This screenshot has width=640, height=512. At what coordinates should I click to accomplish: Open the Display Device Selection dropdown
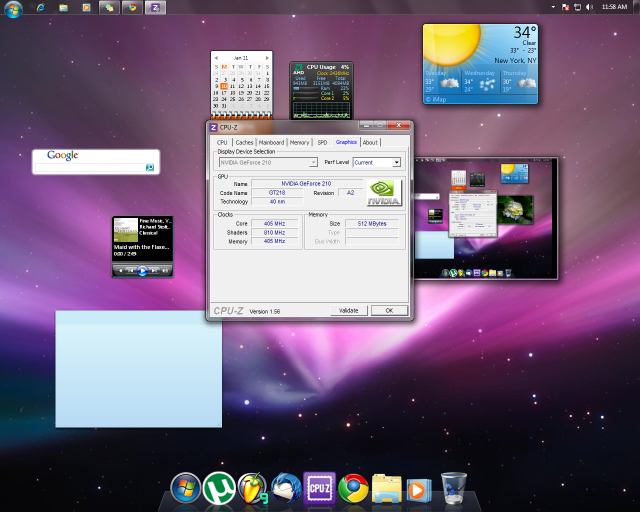313,162
